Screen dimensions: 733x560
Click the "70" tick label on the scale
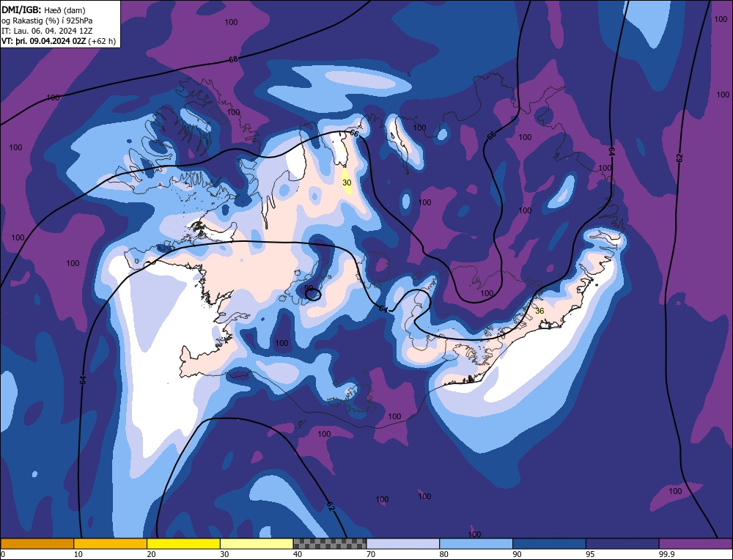point(371,554)
